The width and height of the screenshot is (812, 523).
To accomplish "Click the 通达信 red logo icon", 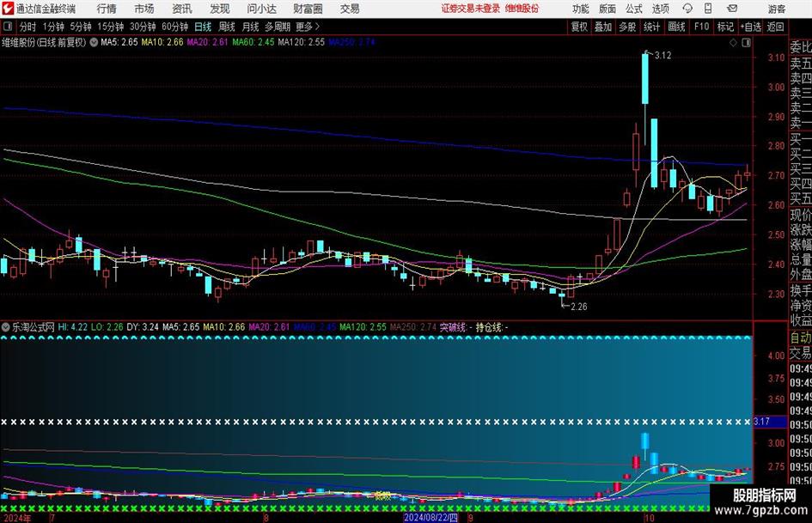I will 8,9.
